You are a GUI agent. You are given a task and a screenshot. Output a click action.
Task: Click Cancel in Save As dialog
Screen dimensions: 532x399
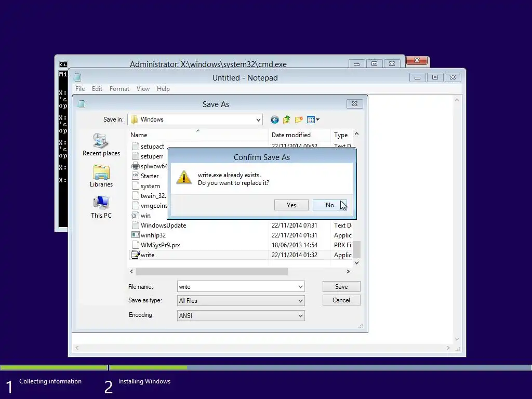[x=341, y=300]
